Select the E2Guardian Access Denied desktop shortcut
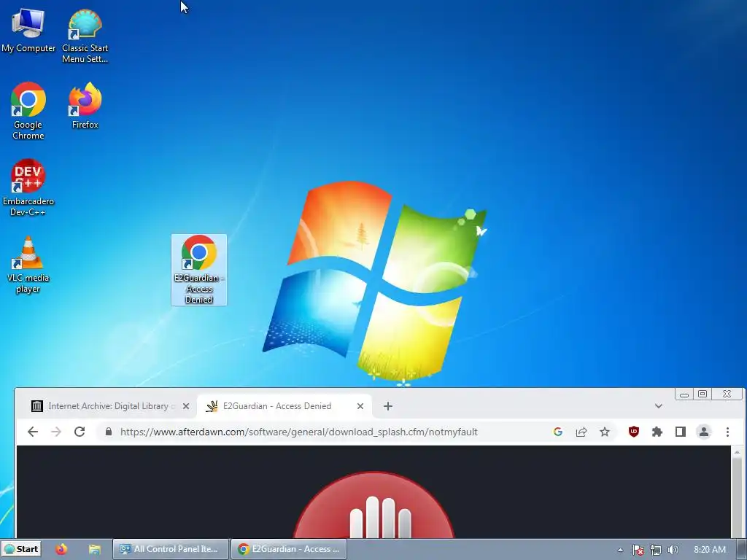 [x=199, y=270]
